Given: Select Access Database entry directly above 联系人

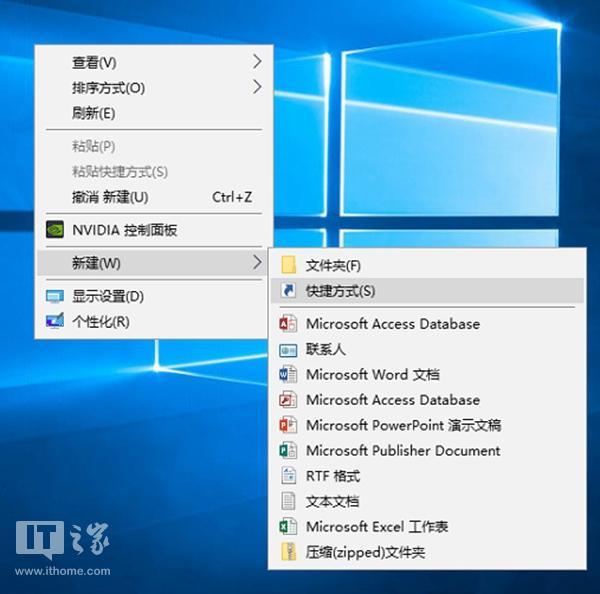Looking at the screenshot, I should (392, 324).
